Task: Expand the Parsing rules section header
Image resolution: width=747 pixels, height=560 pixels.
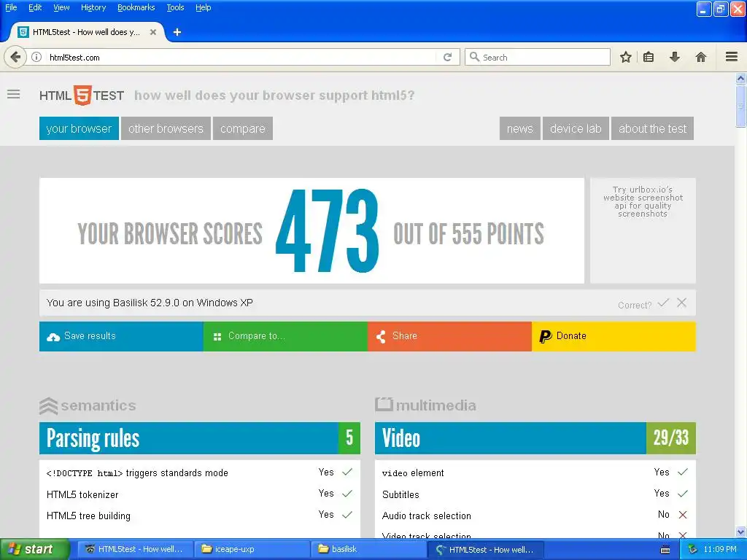Action: click(x=200, y=438)
